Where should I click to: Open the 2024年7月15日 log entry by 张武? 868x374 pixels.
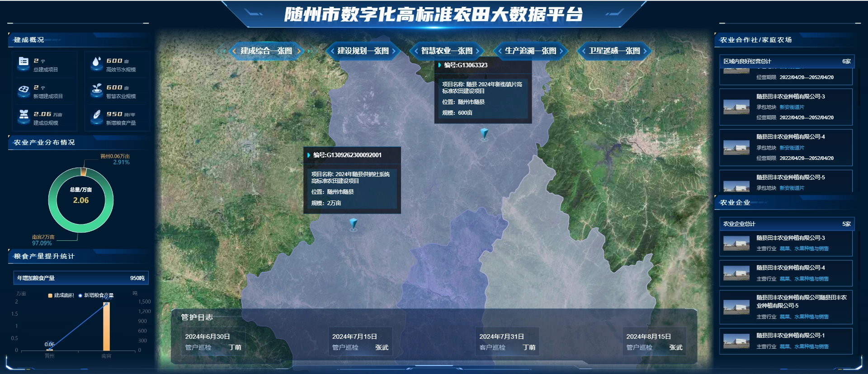[x=360, y=342]
